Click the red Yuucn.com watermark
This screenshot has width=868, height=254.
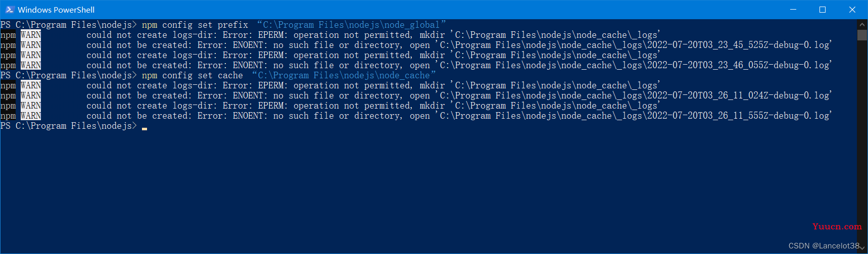click(837, 226)
